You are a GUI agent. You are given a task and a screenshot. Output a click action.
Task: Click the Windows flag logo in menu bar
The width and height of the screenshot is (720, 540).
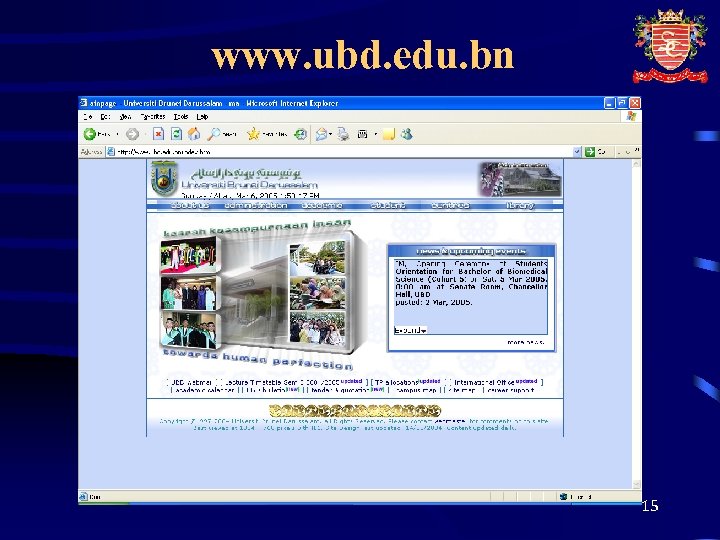[x=631, y=116]
